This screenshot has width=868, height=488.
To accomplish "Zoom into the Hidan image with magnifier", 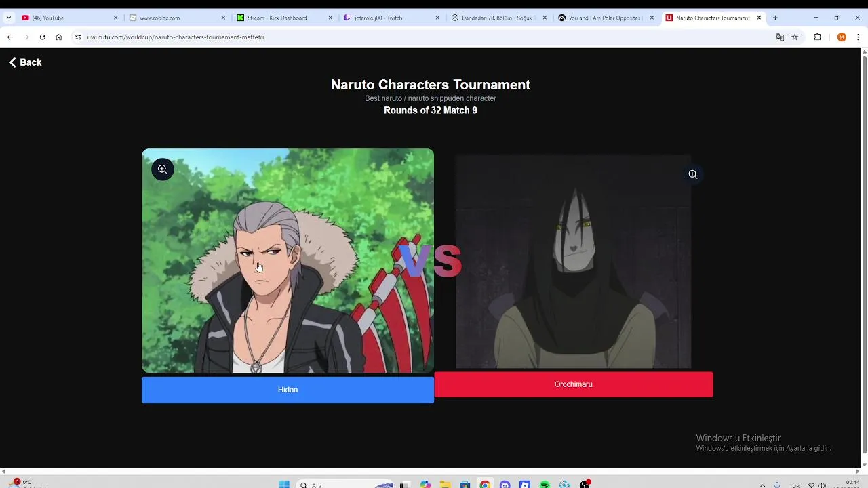I will [x=163, y=169].
